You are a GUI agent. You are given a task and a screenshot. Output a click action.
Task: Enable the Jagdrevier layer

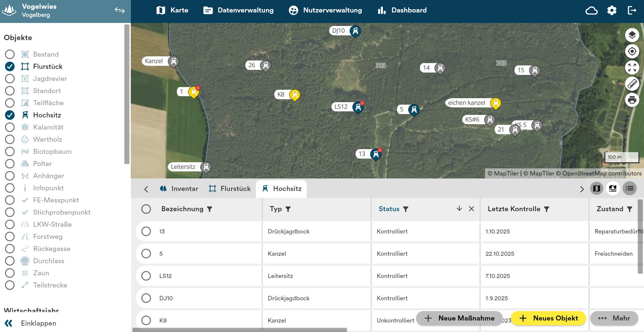[10, 79]
